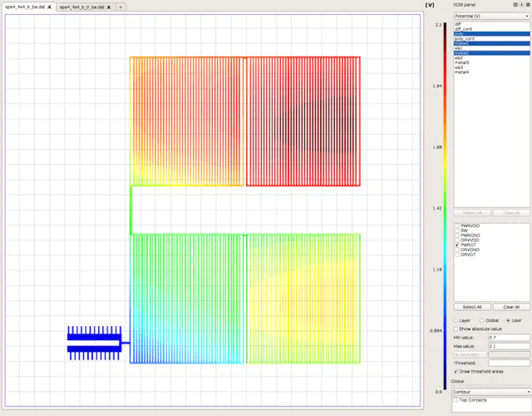Viewport: 532px width, 416px height.
Task: Select the poly_cont layer
Action: tap(491, 38)
